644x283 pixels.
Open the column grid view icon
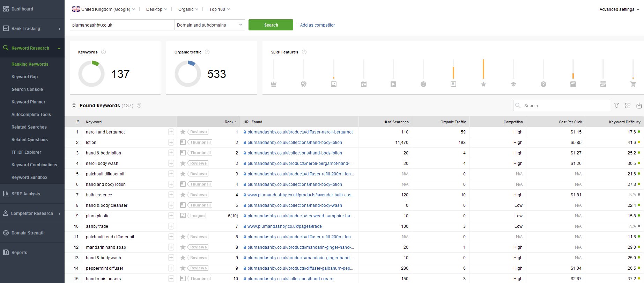point(628,106)
